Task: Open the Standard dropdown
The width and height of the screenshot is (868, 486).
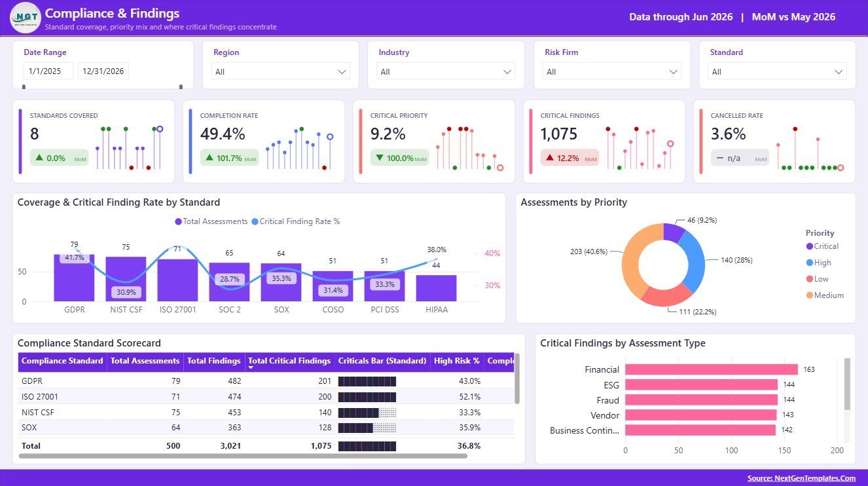Action: (778, 71)
